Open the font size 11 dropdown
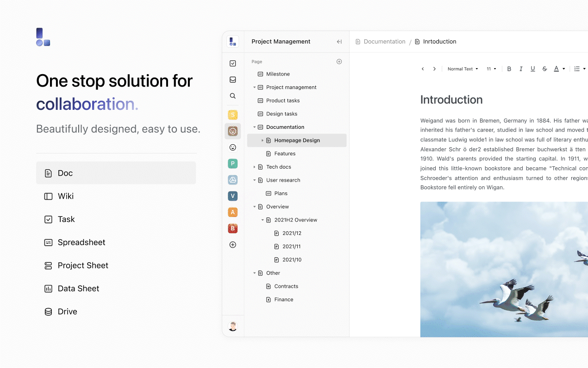 pos(491,69)
